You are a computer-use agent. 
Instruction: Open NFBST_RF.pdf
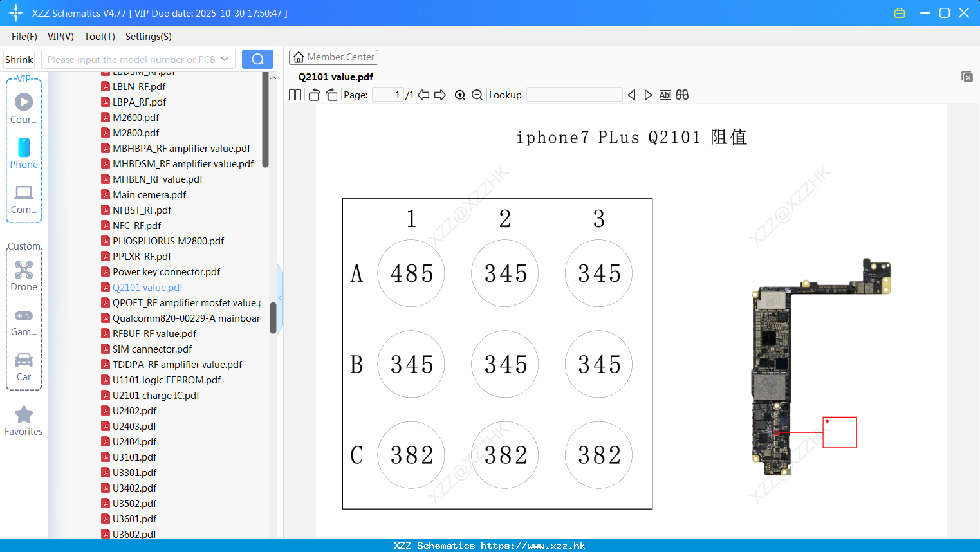pyautogui.click(x=142, y=210)
